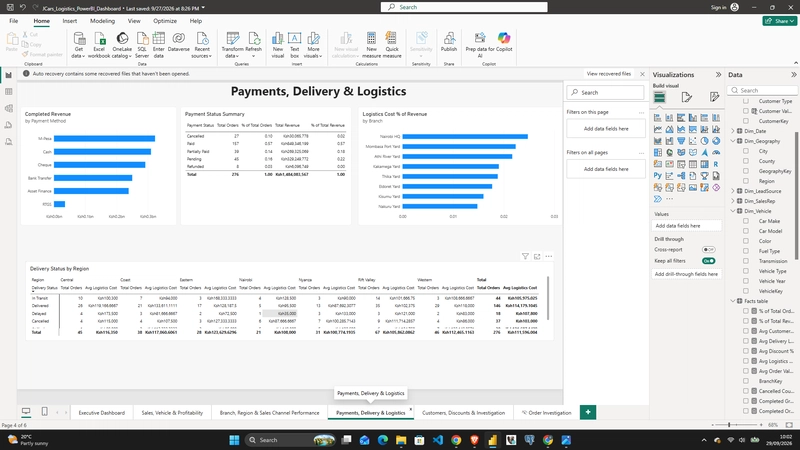Image resolution: width=800 pixels, height=450 pixels.
Task: Switch to Report view in left sidebar
Action: pos(8,75)
